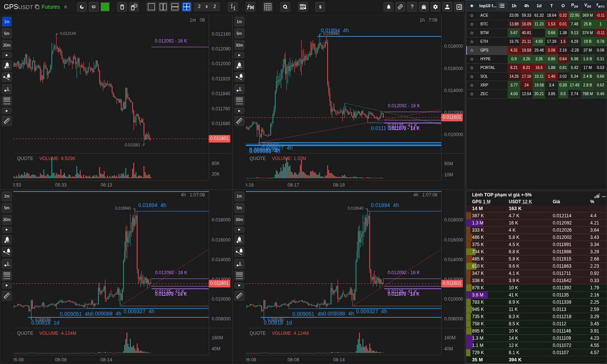Switch top-right chart to 30m timeframe

click(239, 45)
